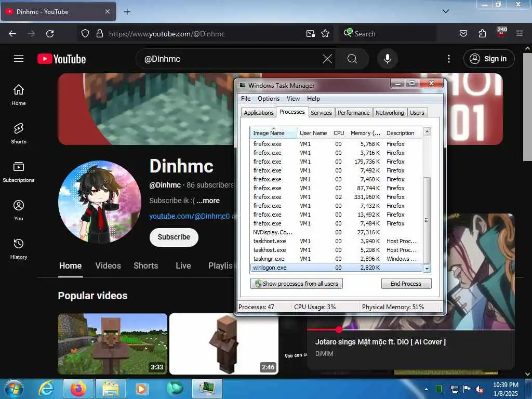Click the YouTube search magnifier button
532x399 pixels.
coord(352,59)
